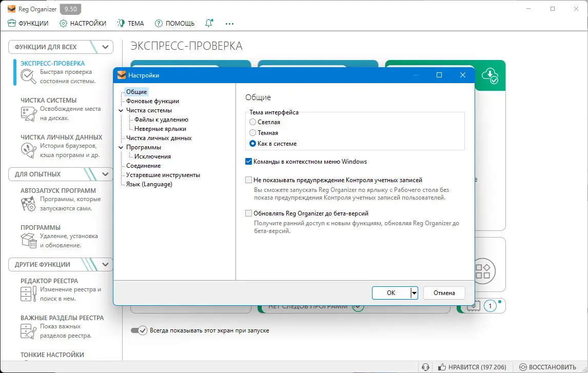The image size is (588, 373).
Task: Select the Dark theme radio button
Action: [253, 133]
